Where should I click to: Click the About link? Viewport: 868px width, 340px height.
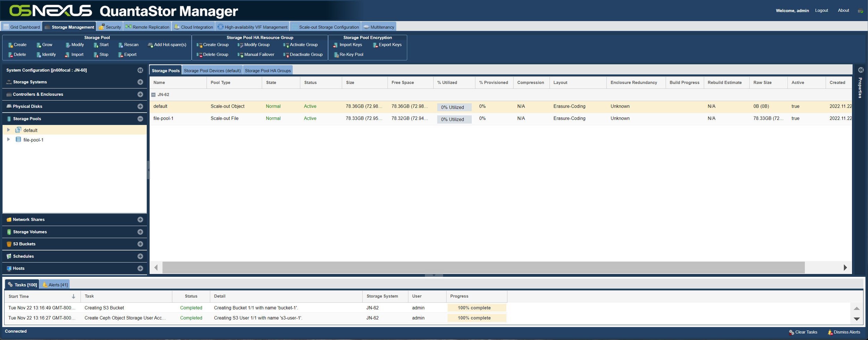tap(843, 10)
